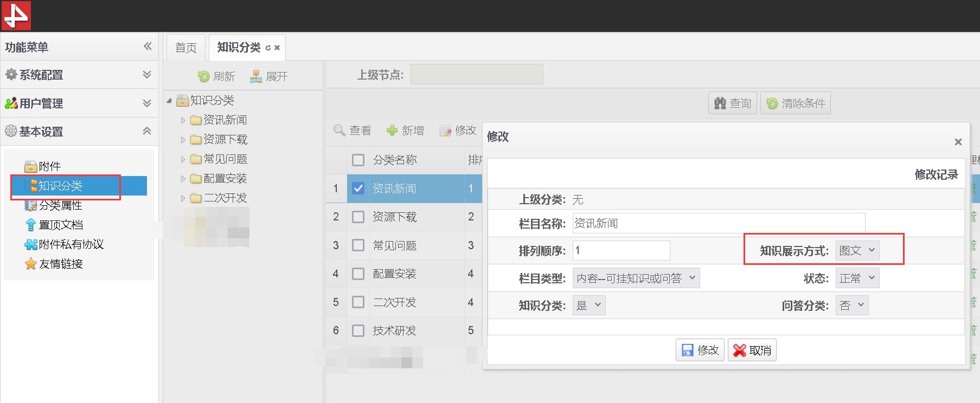Open the 栏目类型 dropdown
Viewport: 980px width, 403px height.
click(636, 278)
